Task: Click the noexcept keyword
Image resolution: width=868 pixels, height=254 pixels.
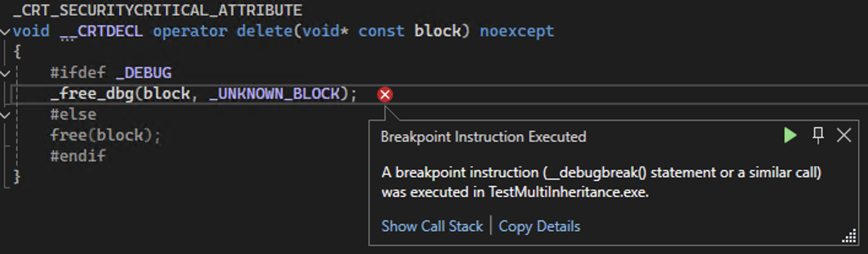Action: (517, 31)
